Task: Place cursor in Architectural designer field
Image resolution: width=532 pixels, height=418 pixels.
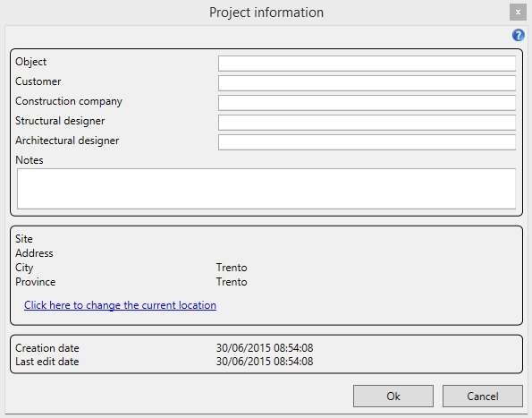Action: [x=367, y=142]
